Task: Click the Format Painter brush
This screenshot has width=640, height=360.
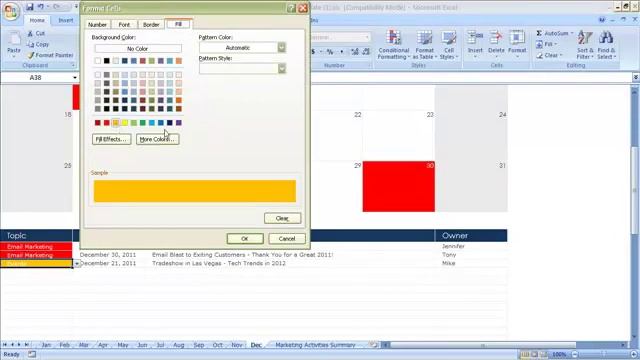Action: pyautogui.click(x=30, y=55)
